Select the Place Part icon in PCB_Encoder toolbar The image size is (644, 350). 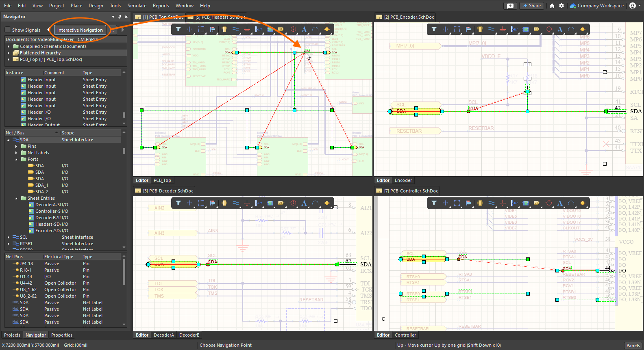(x=480, y=29)
